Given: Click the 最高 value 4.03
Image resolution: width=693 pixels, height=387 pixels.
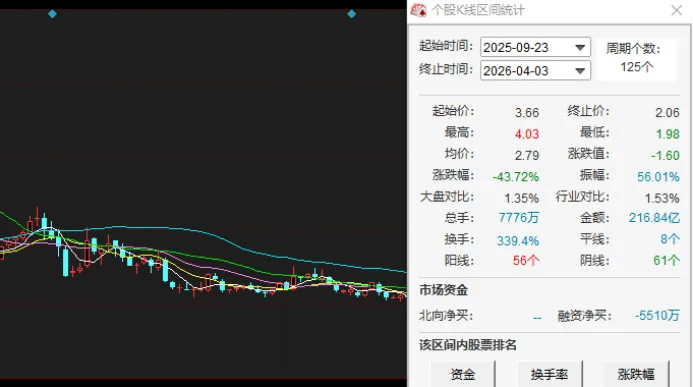Looking at the screenshot, I should 527,134.
